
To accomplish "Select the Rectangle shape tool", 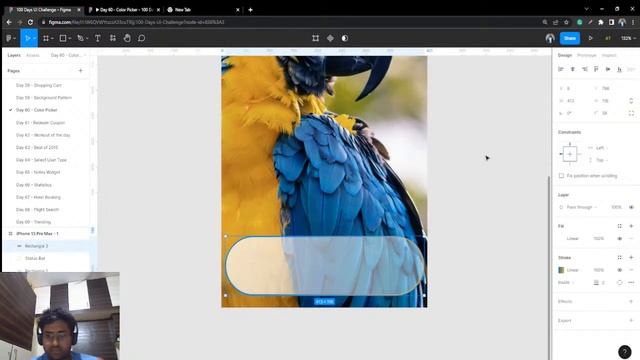I will pos(63,38).
